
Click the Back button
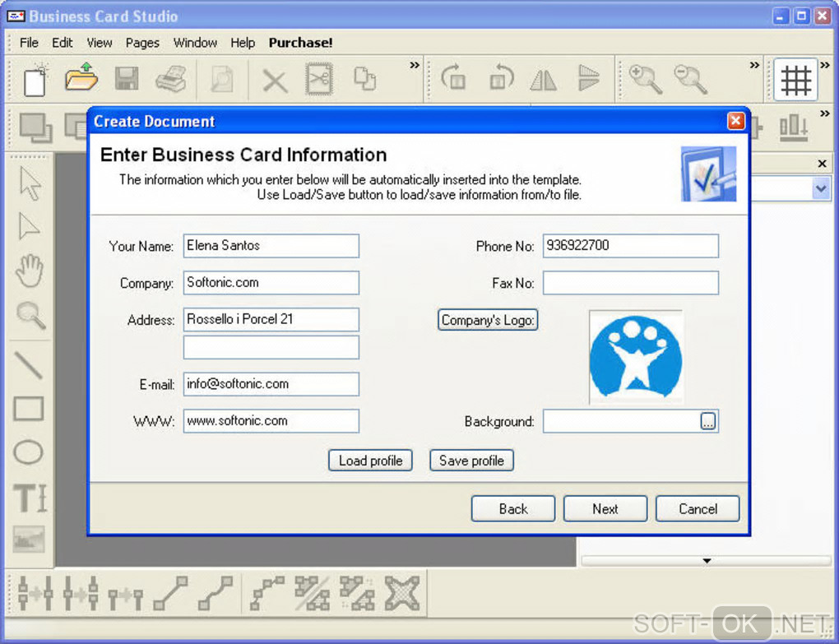point(513,508)
